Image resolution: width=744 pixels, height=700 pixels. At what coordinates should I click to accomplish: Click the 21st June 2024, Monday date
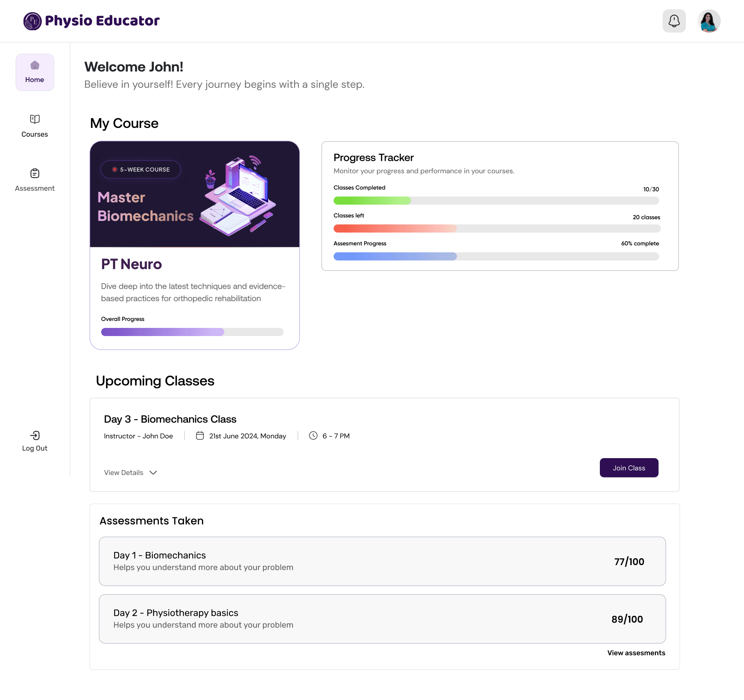click(248, 436)
